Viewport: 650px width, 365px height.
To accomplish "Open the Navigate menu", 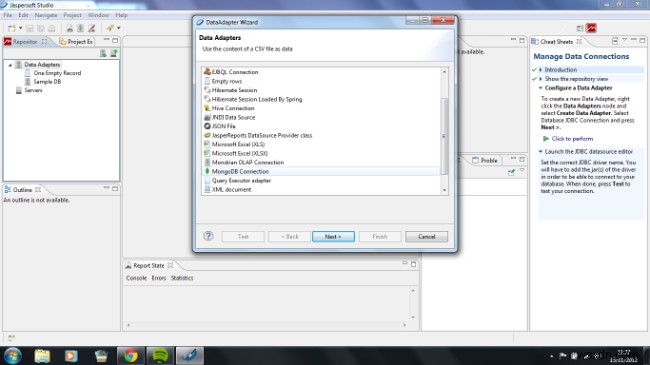I will coord(46,15).
